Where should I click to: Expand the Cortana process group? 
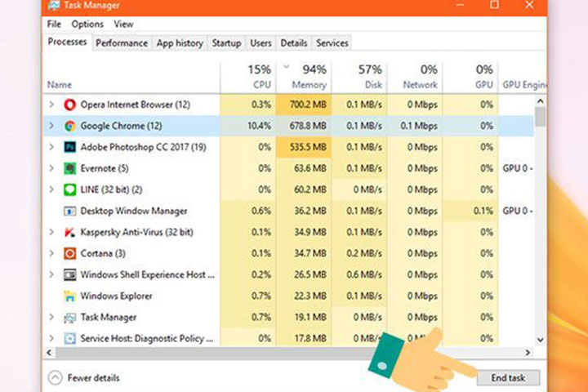(x=51, y=254)
